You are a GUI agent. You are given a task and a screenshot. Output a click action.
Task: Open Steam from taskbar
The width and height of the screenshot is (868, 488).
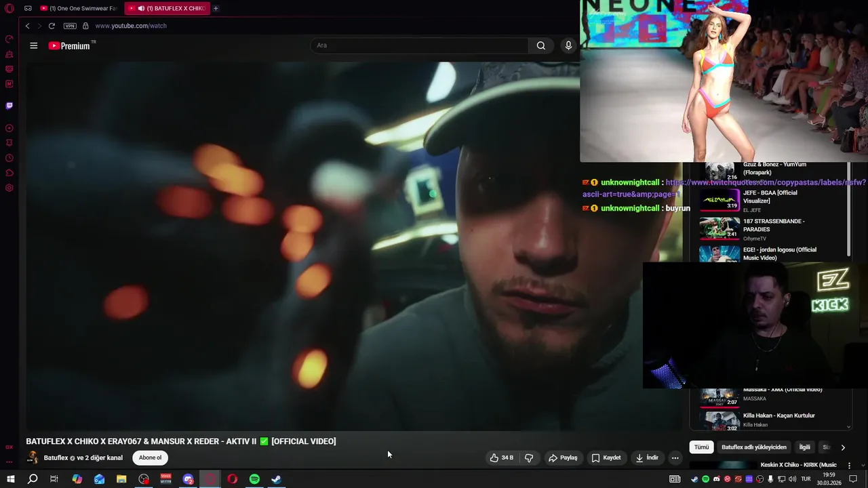(277, 479)
